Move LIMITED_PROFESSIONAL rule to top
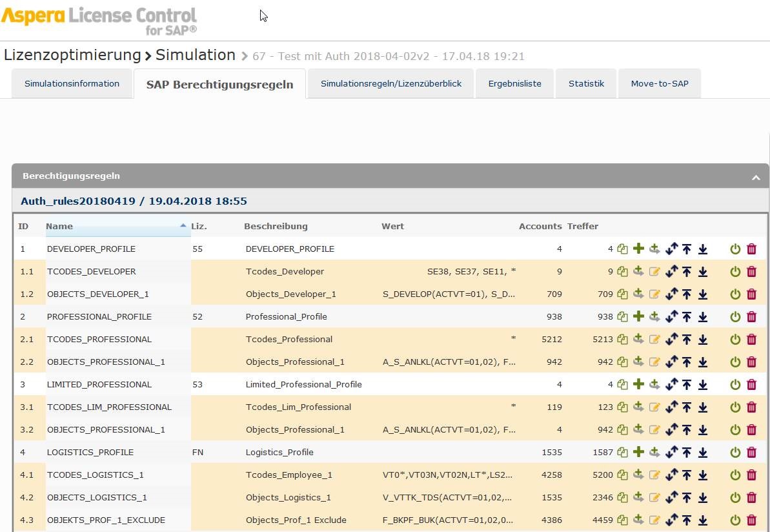 (x=687, y=385)
